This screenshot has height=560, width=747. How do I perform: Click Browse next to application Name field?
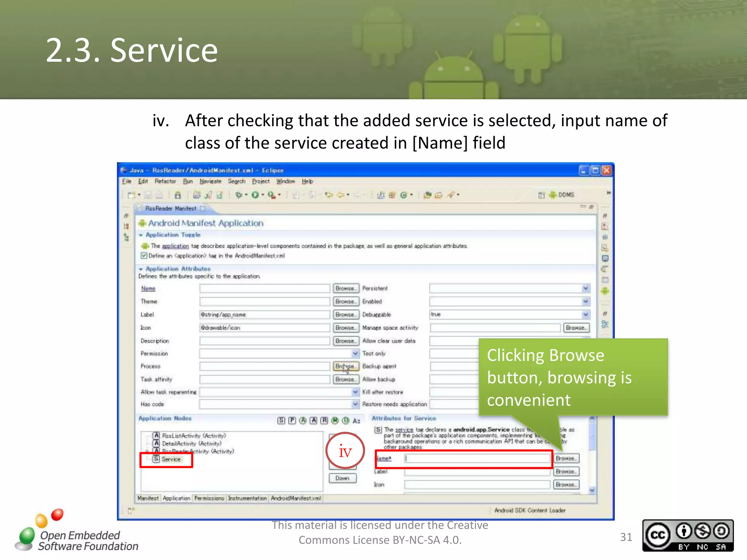tap(346, 288)
